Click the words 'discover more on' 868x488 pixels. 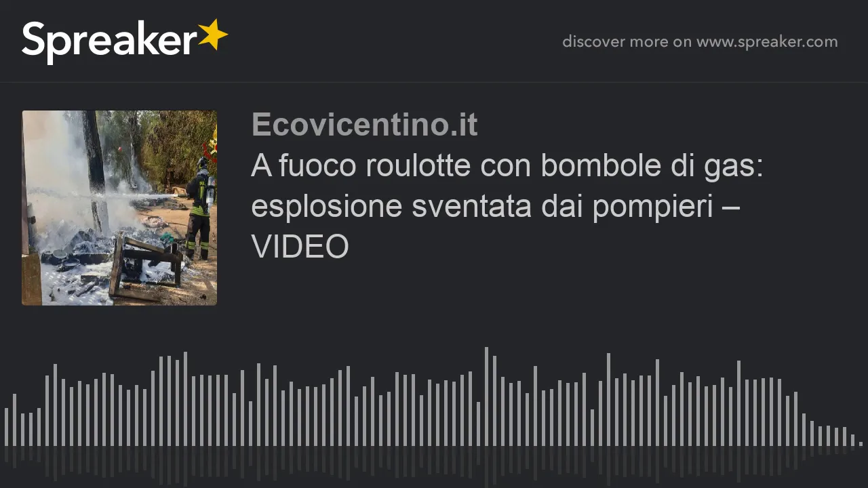627,42
